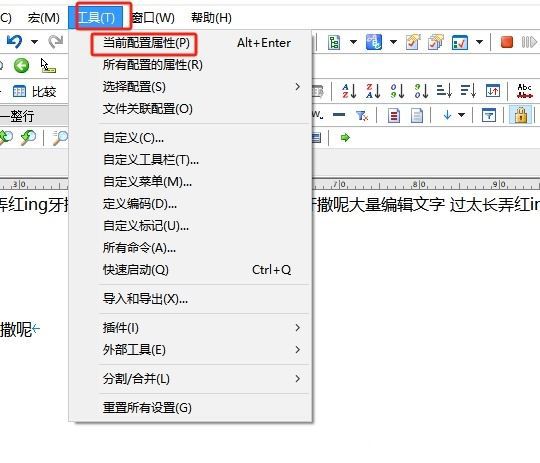540x463 pixels.
Task: Close the open 工具(T) menu
Action: (96, 17)
